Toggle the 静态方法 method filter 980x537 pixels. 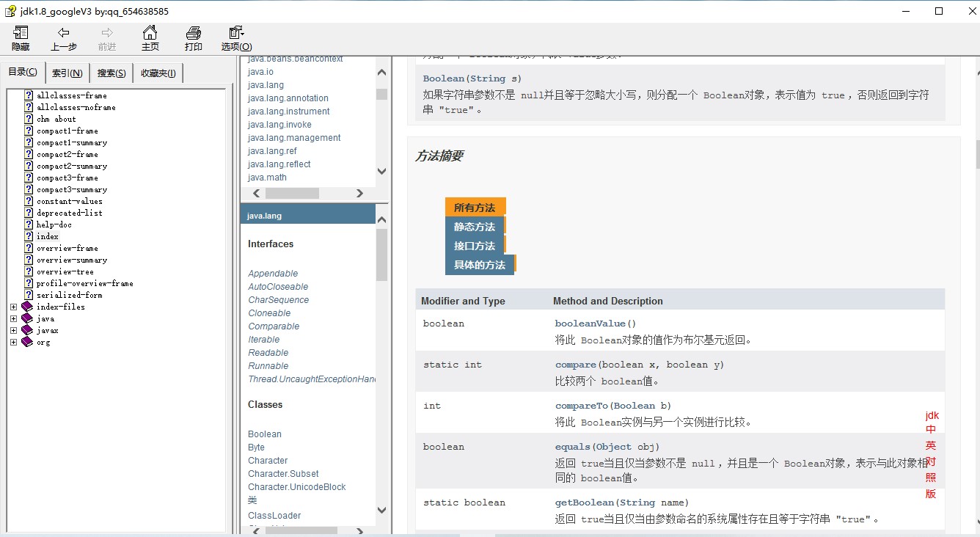(x=475, y=226)
